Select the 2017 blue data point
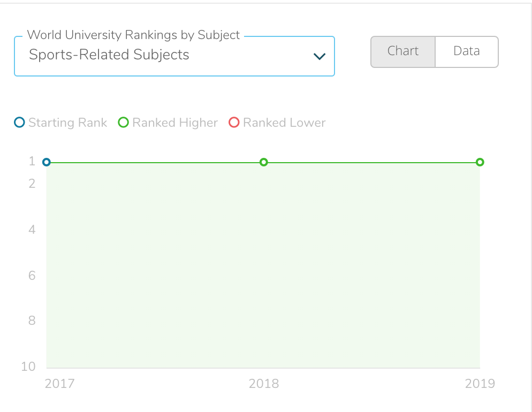532x412 pixels. [47, 162]
